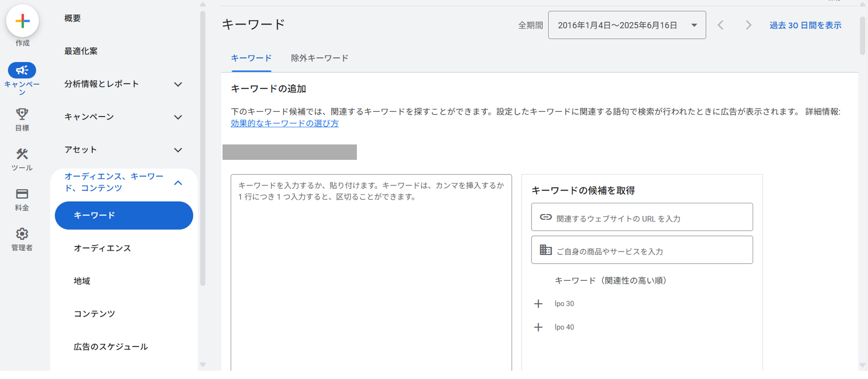The height and width of the screenshot is (379, 868).
Task: Go to previous date range arrow
Action: (x=721, y=25)
